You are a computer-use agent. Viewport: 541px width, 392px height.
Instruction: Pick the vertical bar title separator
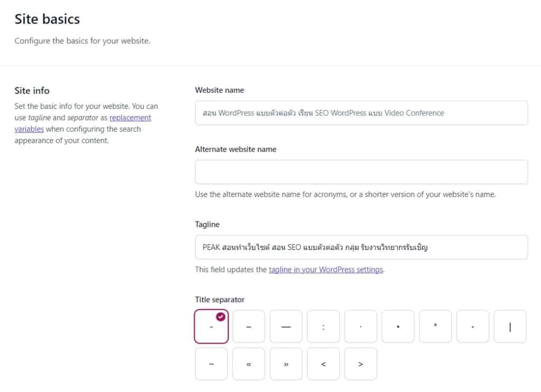[510, 326]
